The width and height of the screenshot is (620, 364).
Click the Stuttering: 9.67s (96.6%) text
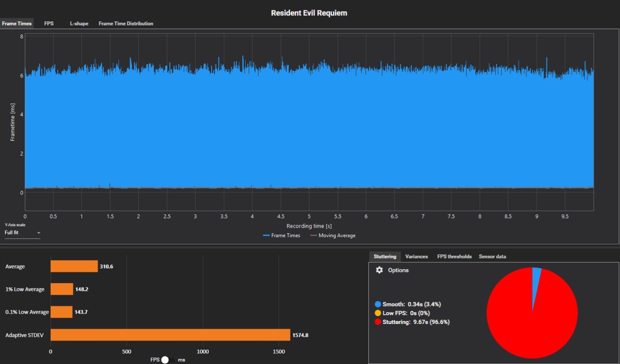tap(416, 322)
